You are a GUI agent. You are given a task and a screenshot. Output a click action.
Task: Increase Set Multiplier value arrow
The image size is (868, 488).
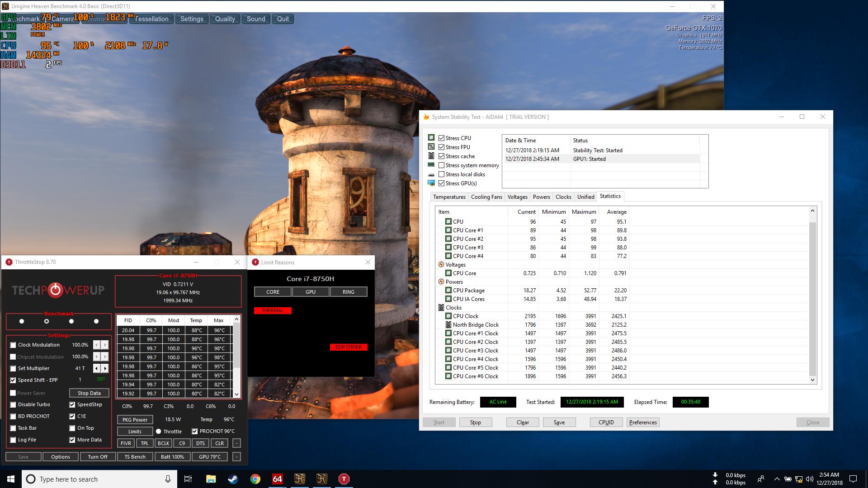pos(105,368)
